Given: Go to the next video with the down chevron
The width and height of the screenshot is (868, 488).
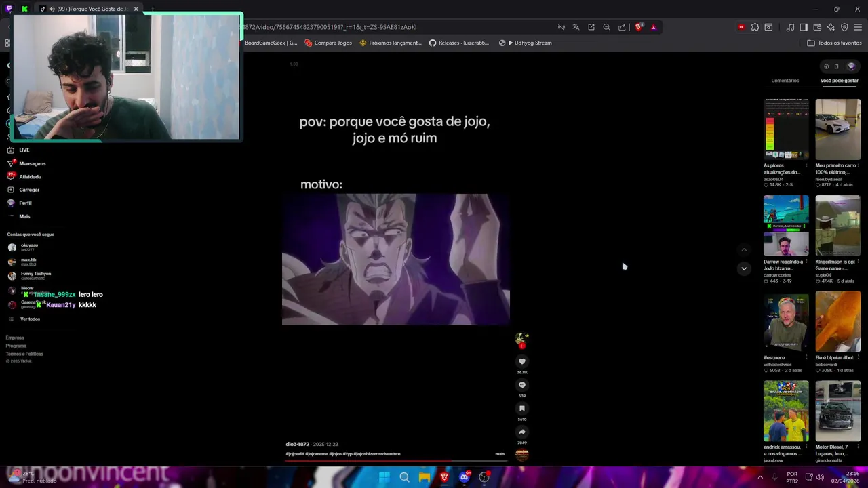Looking at the screenshot, I should [744, 268].
